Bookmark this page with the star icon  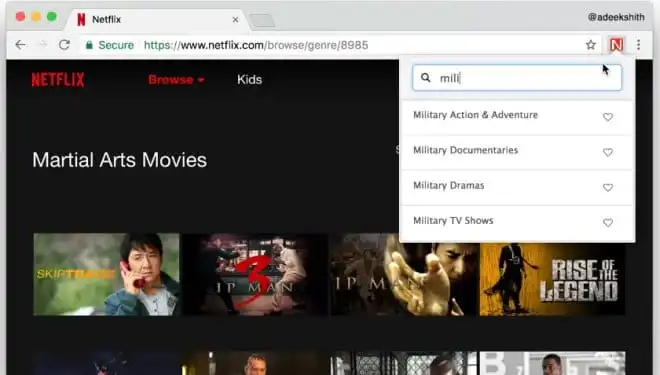(x=591, y=45)
